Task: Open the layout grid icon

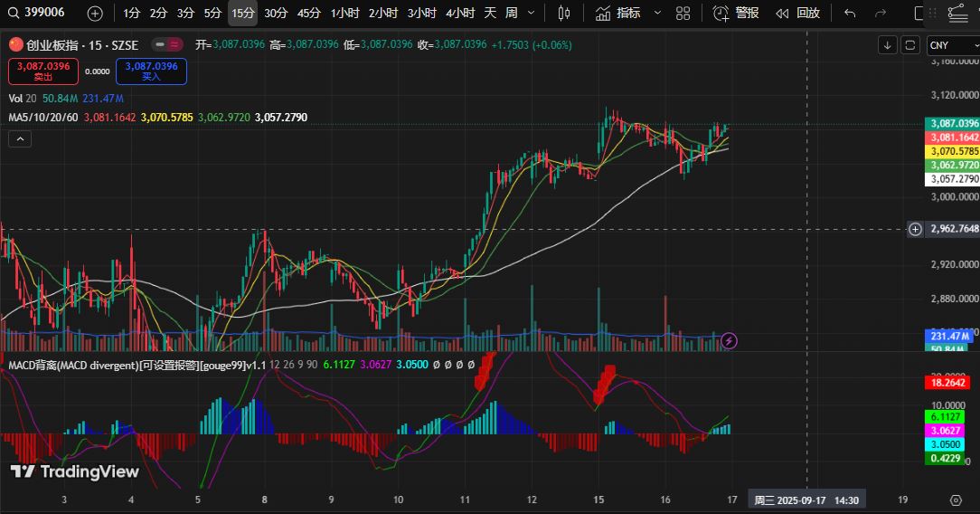Action: pyautogui.click(x=683, y=13)
